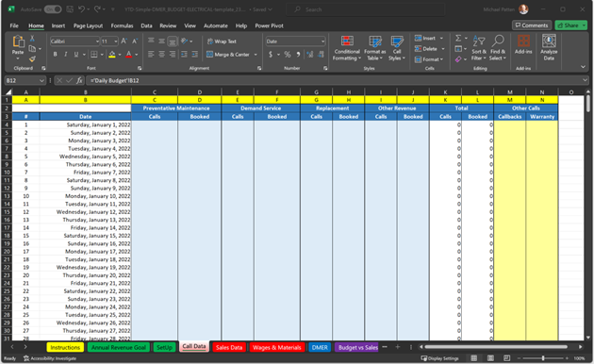The height and width of the screenshot is (364, 594).
Task: Click the AutoSum sigma icon
Action: pyautogui.click(x=458, y=38)
